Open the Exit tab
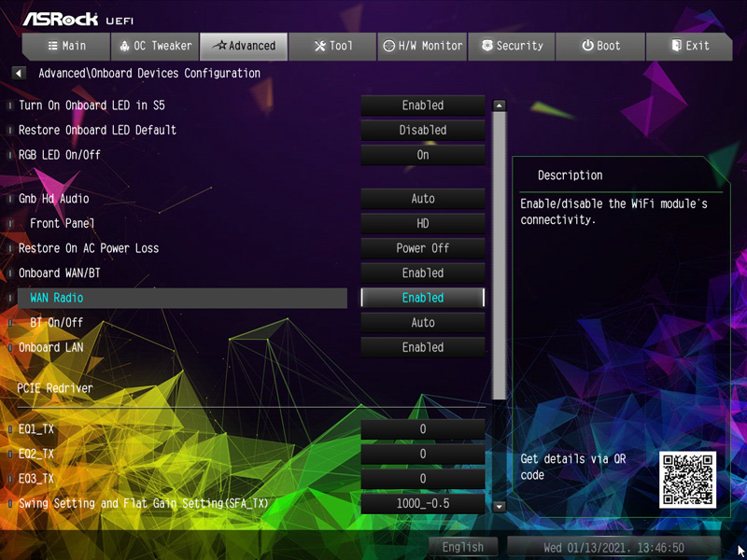 click(x=689, y=46)
